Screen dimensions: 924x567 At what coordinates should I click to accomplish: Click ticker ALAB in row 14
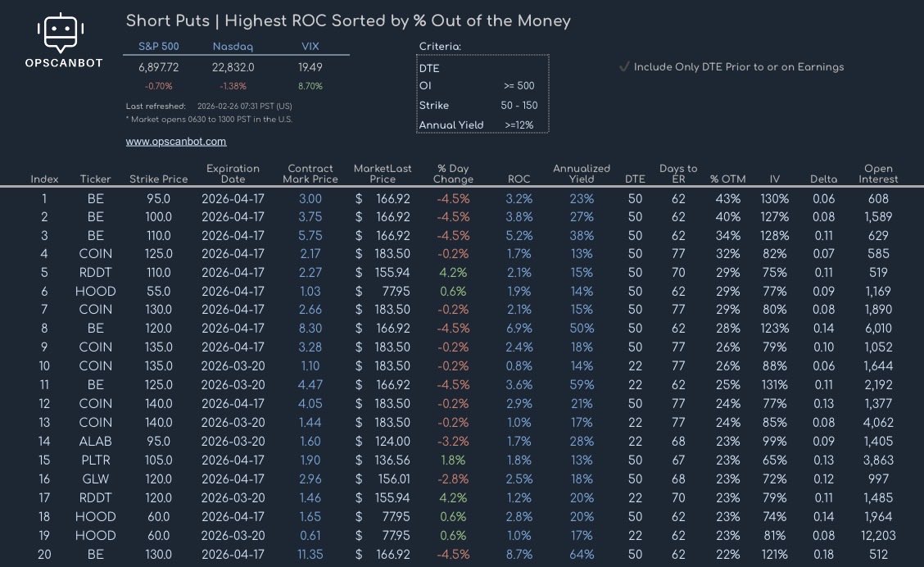(x=96, y=441)
